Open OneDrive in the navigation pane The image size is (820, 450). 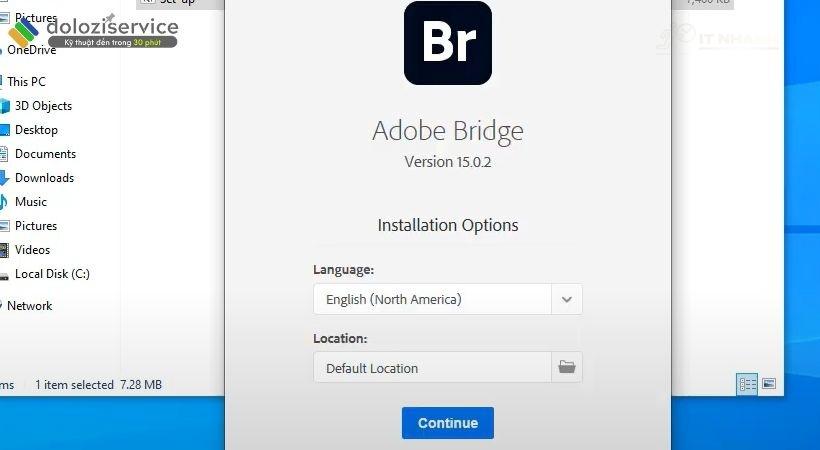[31, 50]
